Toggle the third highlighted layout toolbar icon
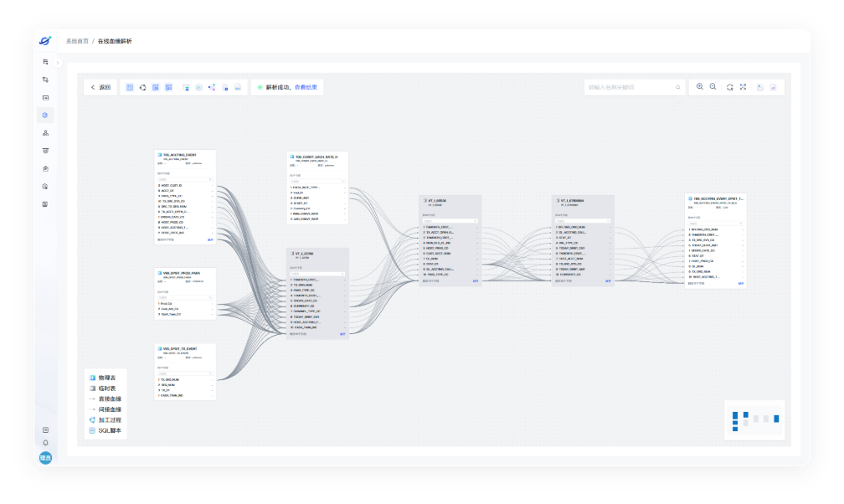844x504 pixels. coord(156,87)
